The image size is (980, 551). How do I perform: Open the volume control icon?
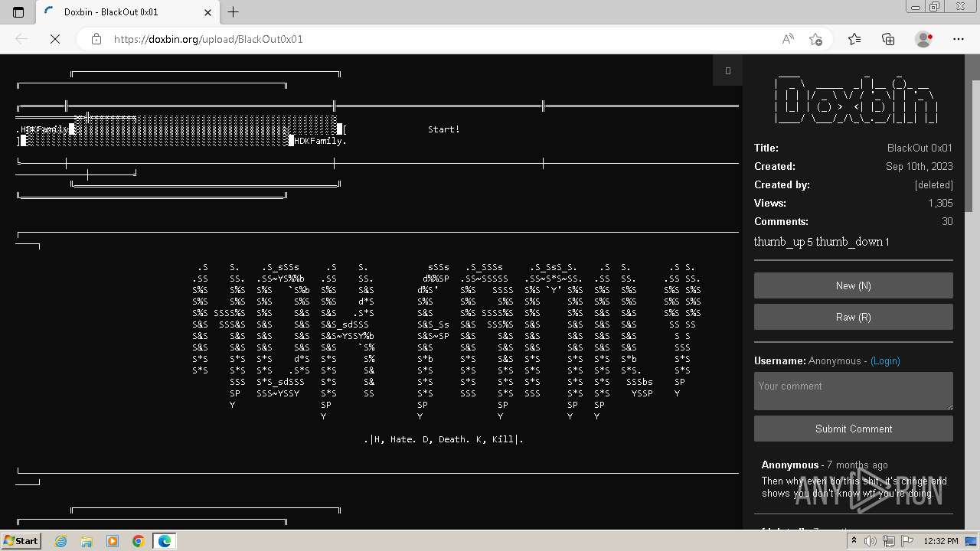point(871,541)
